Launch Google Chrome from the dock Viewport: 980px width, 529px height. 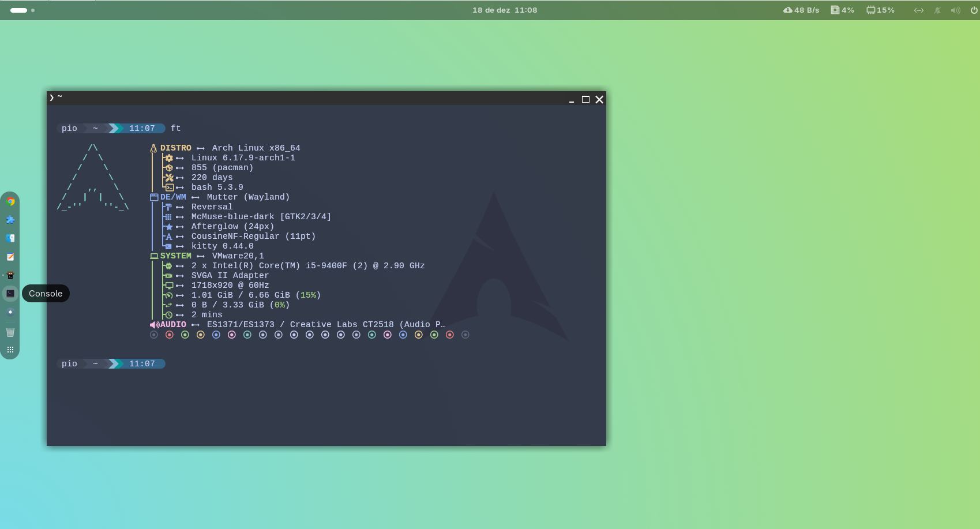pyautogui.click(x=10, y=201)
